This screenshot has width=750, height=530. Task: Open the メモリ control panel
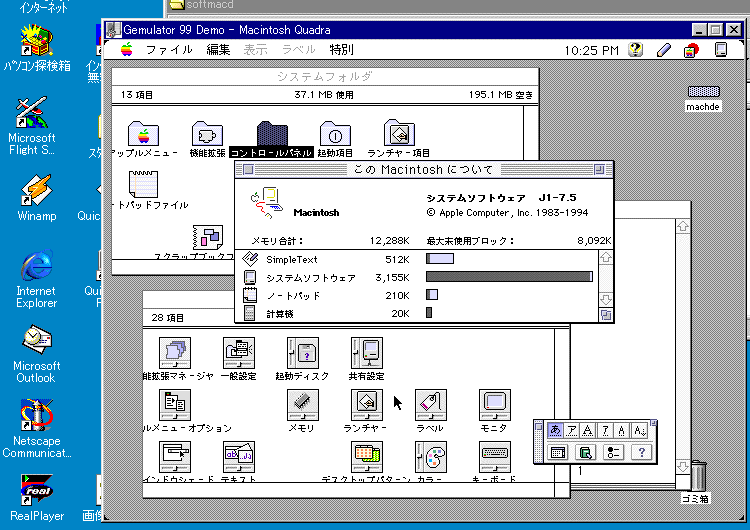(303, 405)
